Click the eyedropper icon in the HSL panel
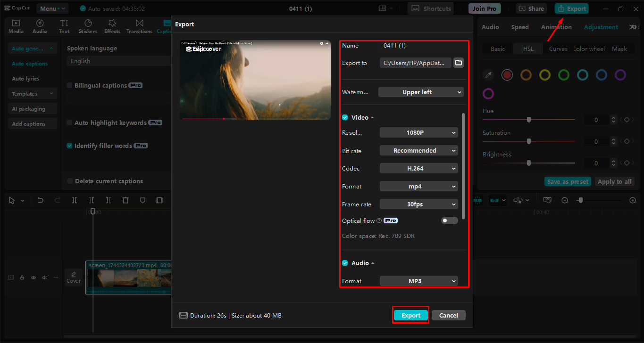Screen dimensions: 644x343 pos(488,74)
